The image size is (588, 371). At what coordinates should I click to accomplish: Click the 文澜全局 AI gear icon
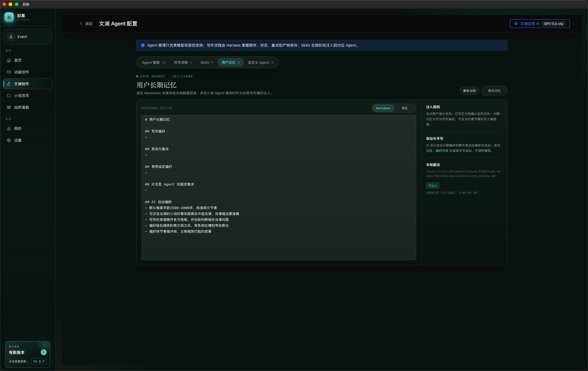(x=516, y=24)
